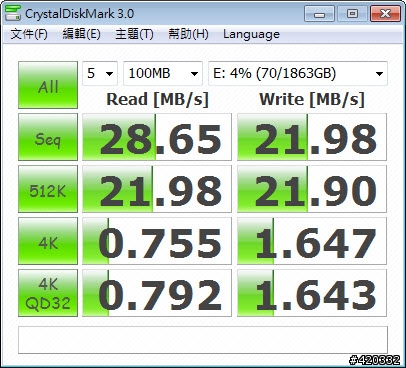
Task: Select the Seq write result 21.98
Action: click(312, 137)
